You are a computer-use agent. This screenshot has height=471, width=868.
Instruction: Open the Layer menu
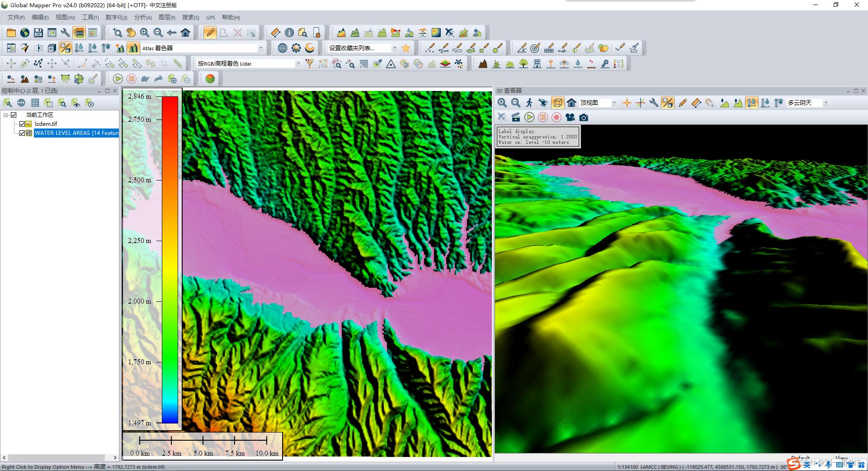click(x=167, y=18)
